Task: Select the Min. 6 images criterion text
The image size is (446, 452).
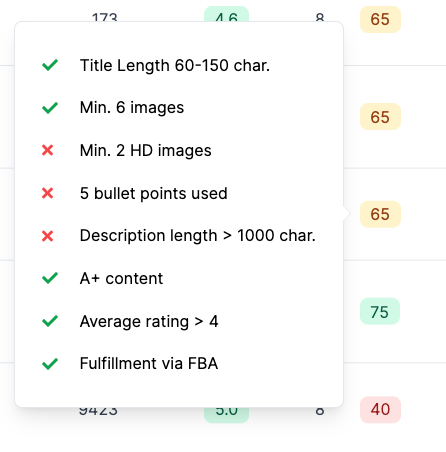Action: [132, 108]
